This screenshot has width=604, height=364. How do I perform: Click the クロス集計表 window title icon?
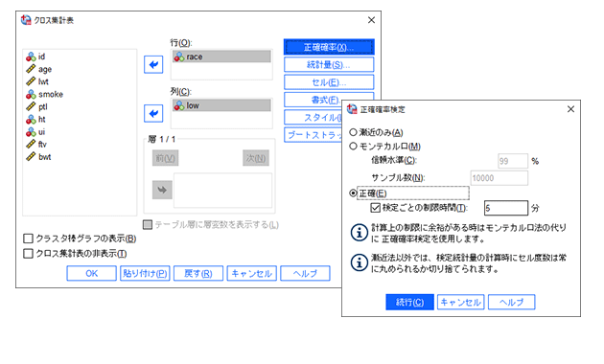point(26,20)
